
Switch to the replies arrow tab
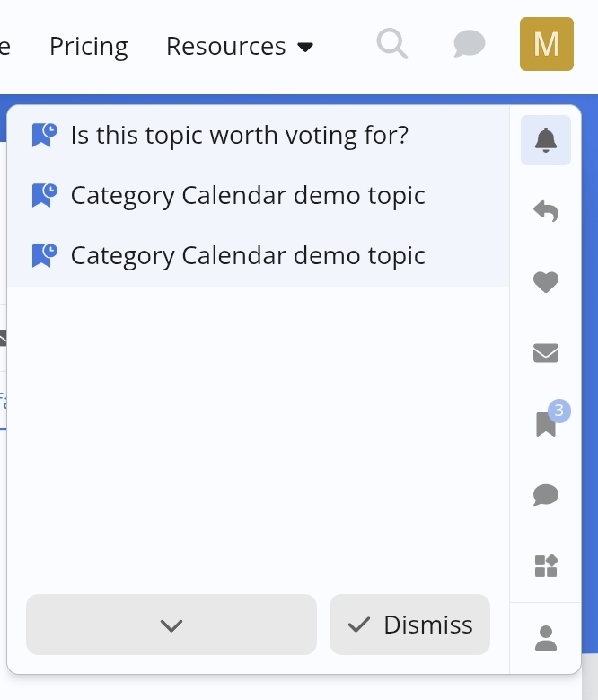point(546,211)
